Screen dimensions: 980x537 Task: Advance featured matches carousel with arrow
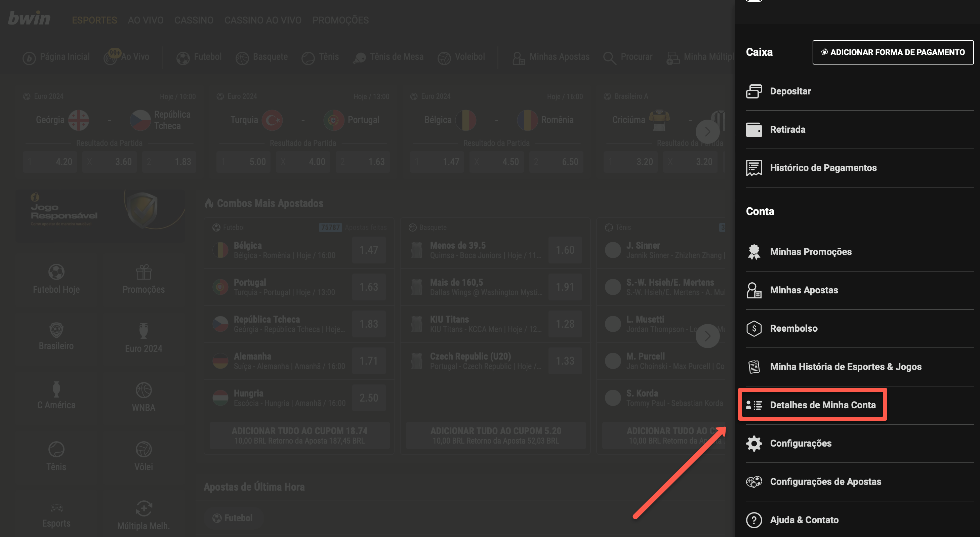click(x=707, y=132)
